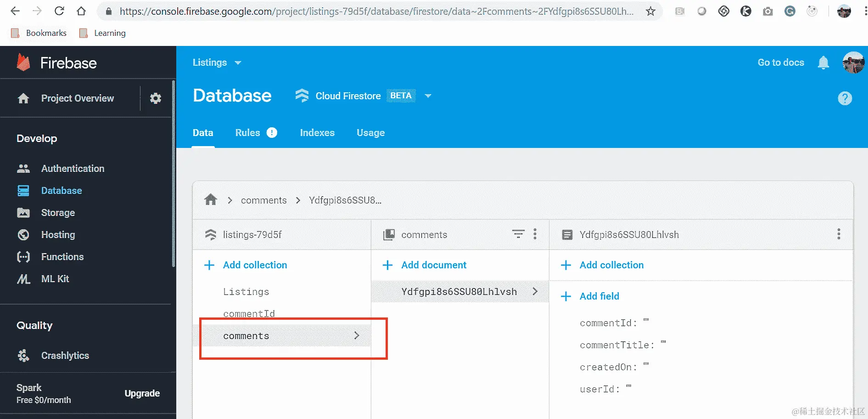Click the Hosting globe icon
This screenshot has height=419, width=868.
coord(23,235)
